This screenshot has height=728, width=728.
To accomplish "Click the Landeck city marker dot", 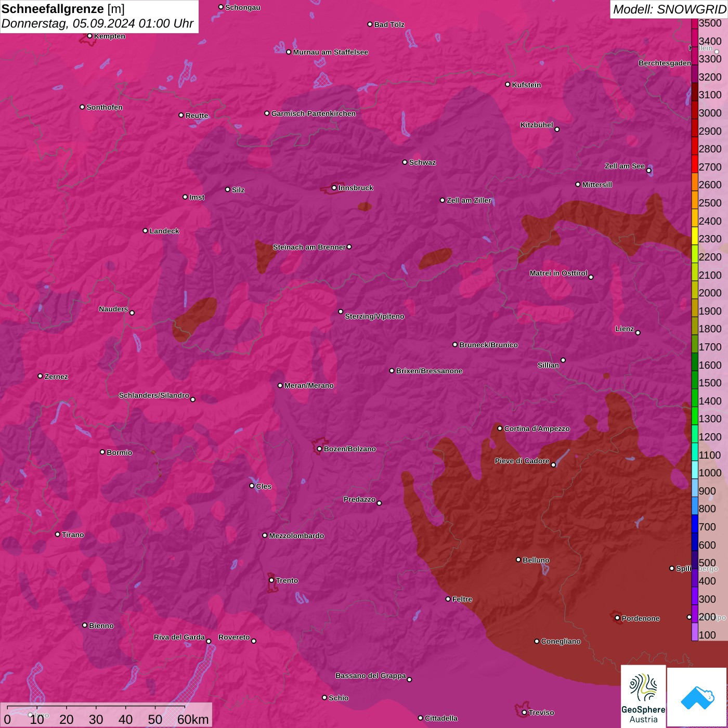I will pyautogui.click(x=145, y=230).
